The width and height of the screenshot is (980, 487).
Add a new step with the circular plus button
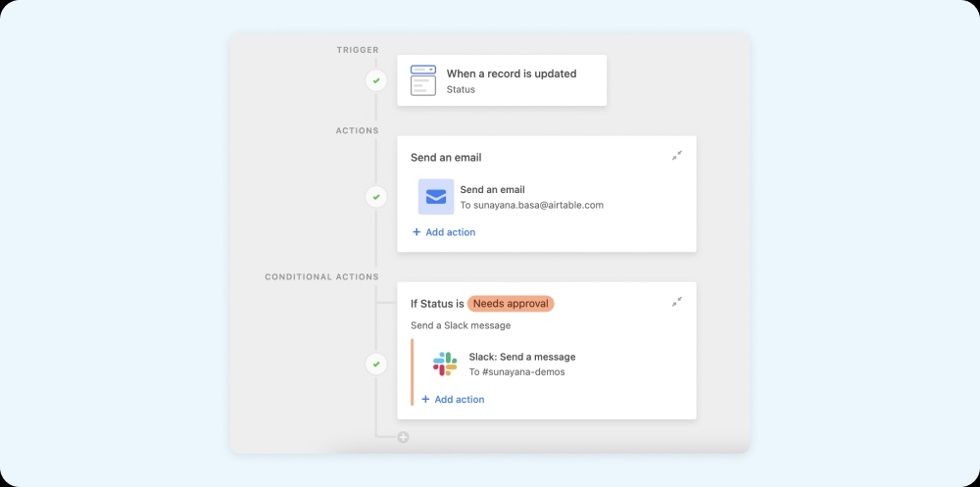(x=403, y=437)
